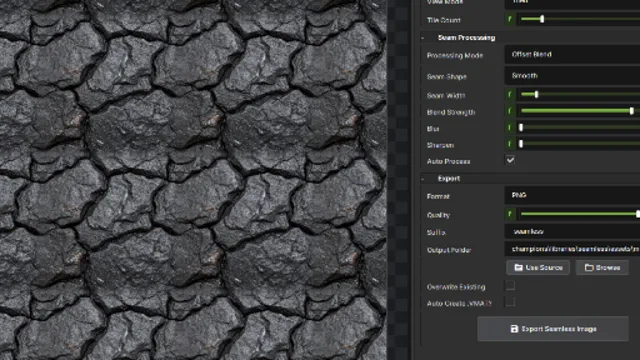Screen dimensions: 640x360
Task: Click the Blend Strength expression icon
Action: 510,111
